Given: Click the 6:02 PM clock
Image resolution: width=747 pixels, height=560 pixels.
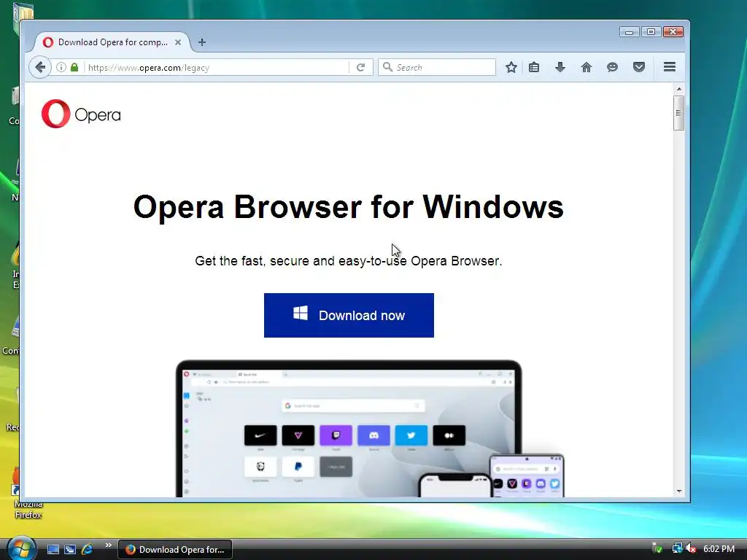Looking at the screenshot, I should coord(719,549).
